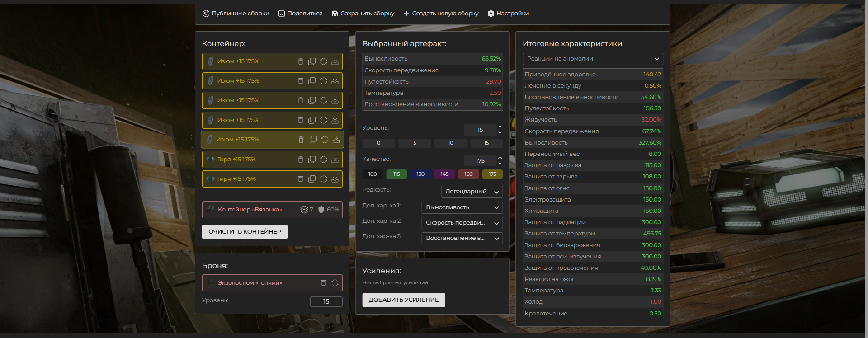This screenshot has height=338, width=868.
Task: Click Сохранить сборку in the top menu
Action: 363,14
